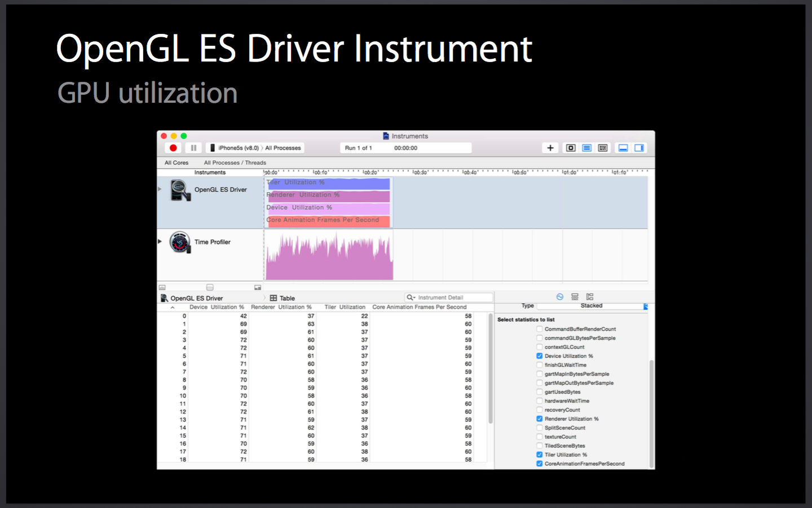The height and width of the screenshot is (508, 812).
Task: Select the OpenGL ES Driver instrument icon
Action: tap(180, 190)
